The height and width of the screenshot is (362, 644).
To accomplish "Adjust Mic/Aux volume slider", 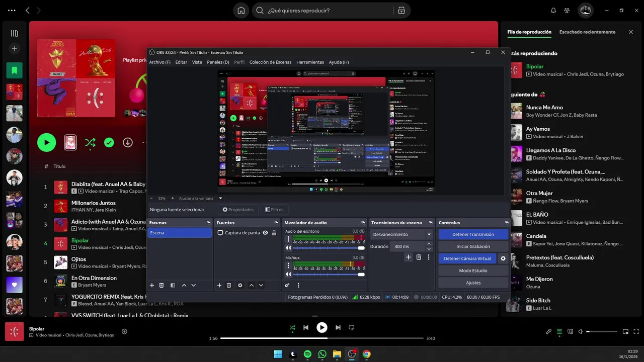I will (x=329, y=275).
